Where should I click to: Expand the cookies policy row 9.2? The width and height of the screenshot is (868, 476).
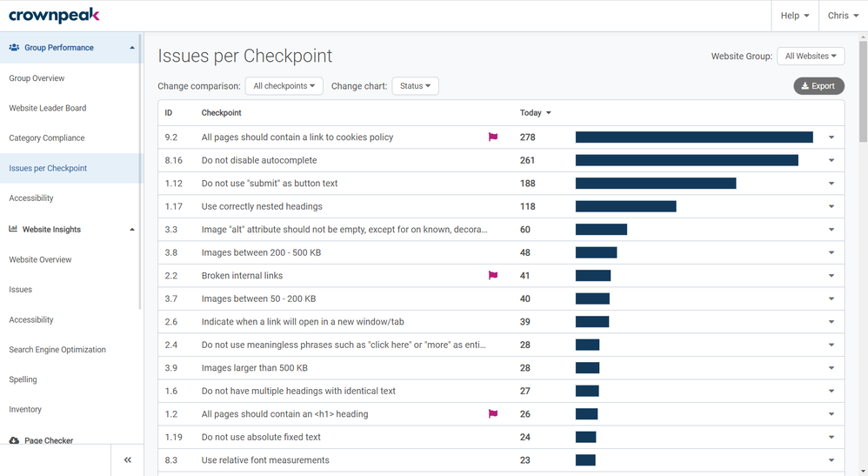[x=831, y=137]
